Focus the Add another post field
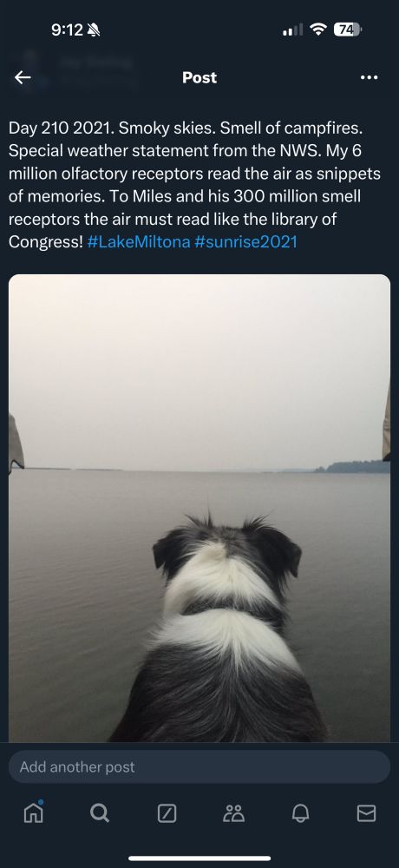Viewport: 399px width, 868px height. [x=199, y=766]
